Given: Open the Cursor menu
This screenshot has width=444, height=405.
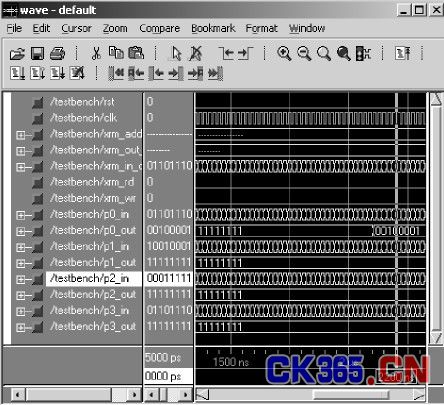Looking at the screenshot, I should tap(76, 29).
